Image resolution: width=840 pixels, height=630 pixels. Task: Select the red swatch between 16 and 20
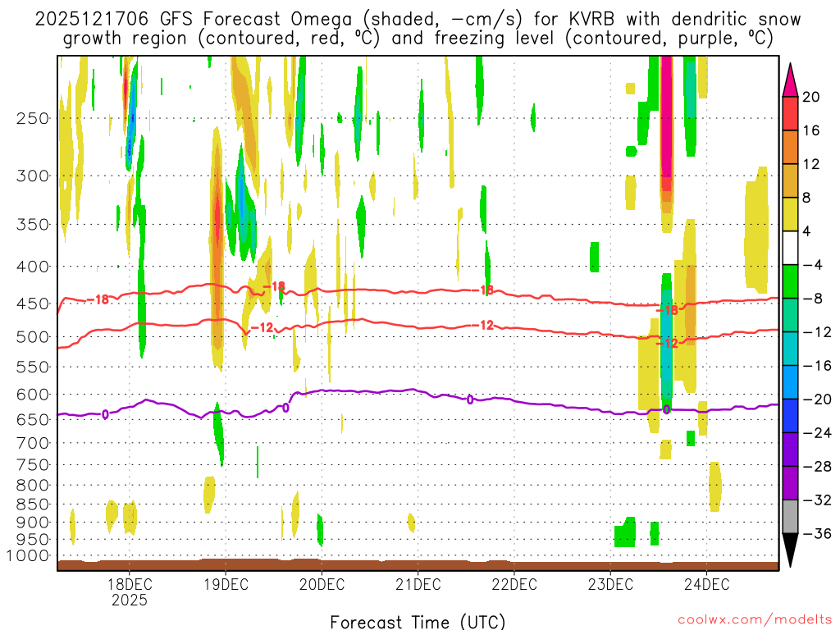coord(791,113)
